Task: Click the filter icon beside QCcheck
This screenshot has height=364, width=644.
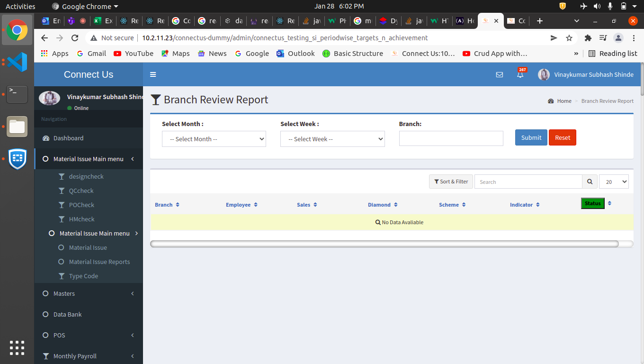Action: click(x=61, y=191)
